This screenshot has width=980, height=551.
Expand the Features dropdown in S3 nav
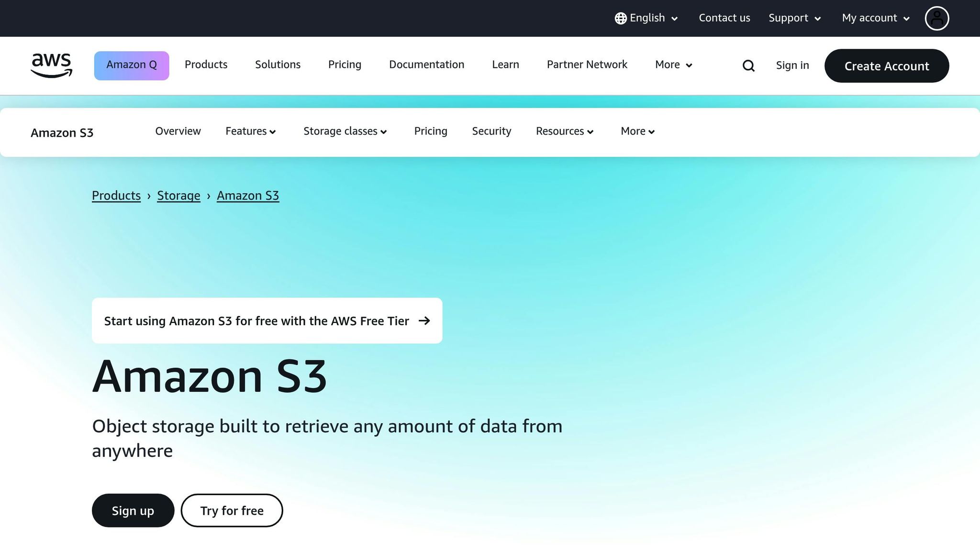[251, 131]
